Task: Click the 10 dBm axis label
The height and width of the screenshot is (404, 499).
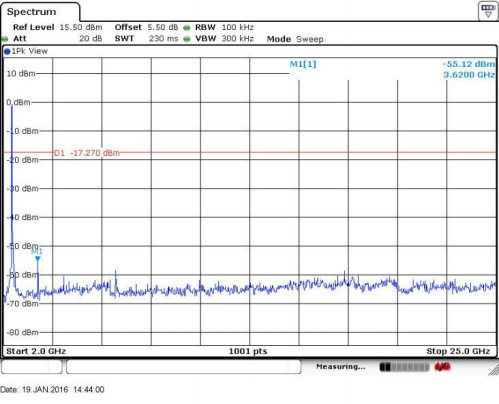Action: tap(21, 73)
